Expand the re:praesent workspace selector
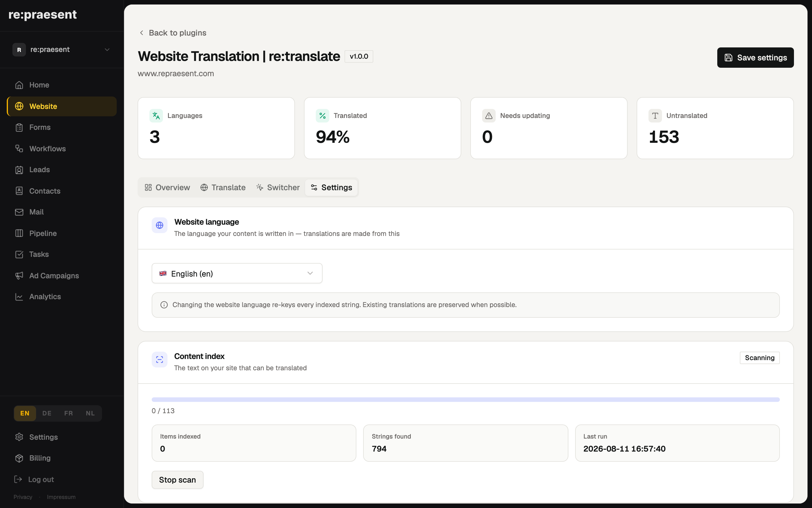Image resolution: width=812 pixels, height=508 pixels. [62, 50]
